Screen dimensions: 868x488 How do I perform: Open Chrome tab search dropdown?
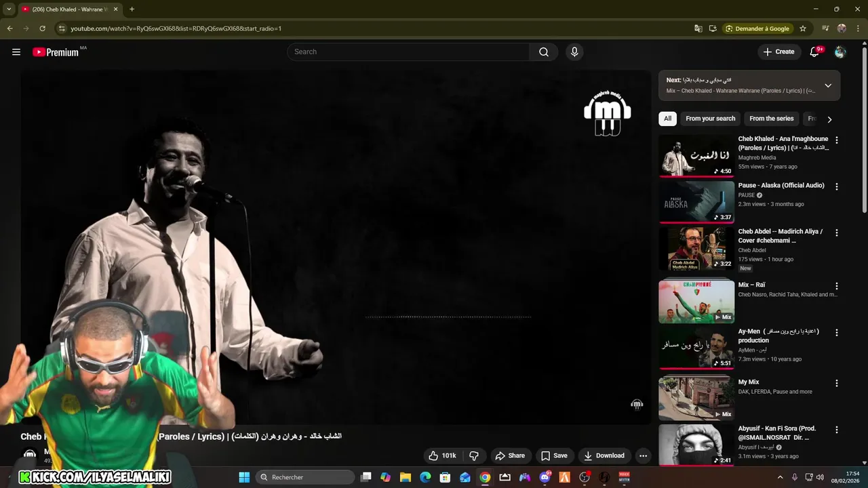tap(9, 9)
